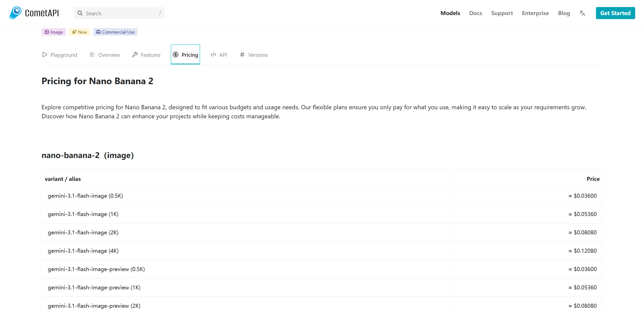Select the Image category tag
Viewport: 644px width, 311px height.
pyautogui.click(x=54, y=32)
